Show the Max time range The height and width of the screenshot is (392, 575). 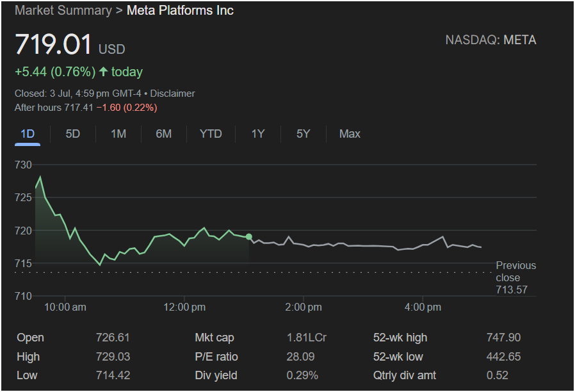click(350, 134)
